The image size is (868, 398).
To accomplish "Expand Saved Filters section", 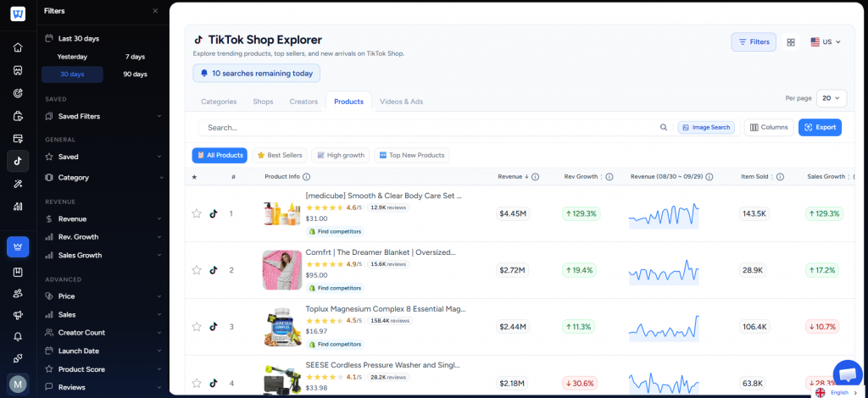I will [x=103, y=117].
